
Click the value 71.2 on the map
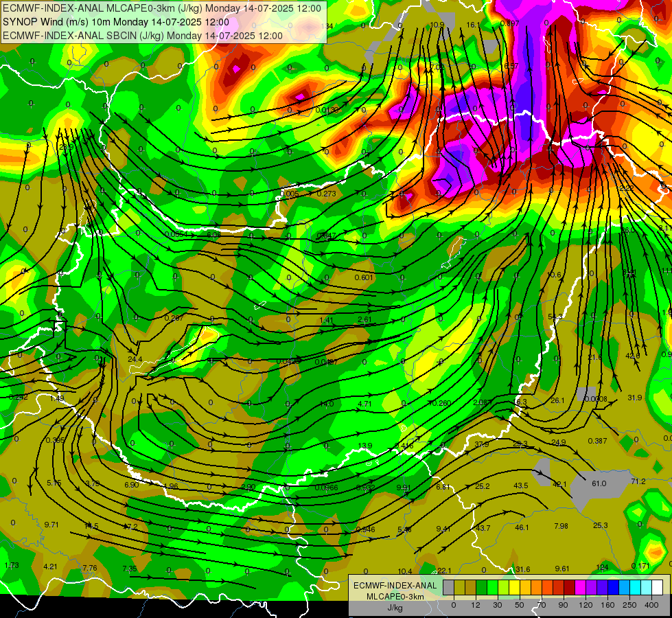[638, 481]
